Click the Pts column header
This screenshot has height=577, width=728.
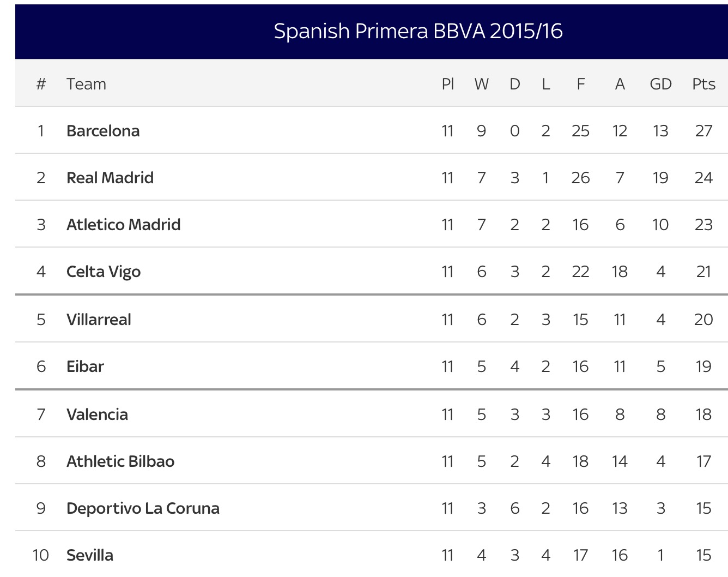[703, 84]
